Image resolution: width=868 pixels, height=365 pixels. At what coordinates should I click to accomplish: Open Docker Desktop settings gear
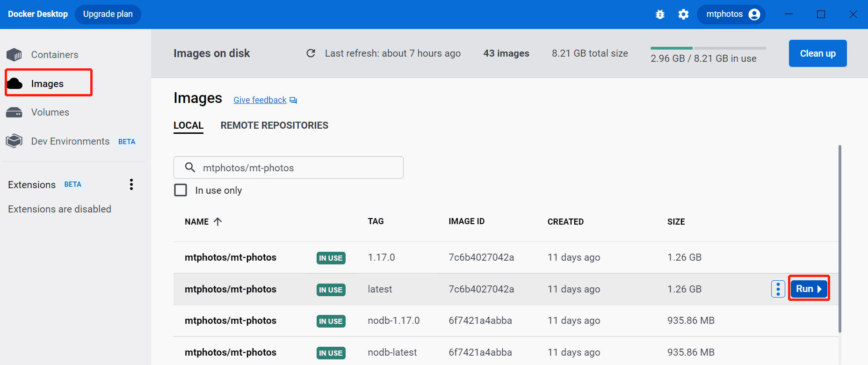click(x=683, y=15)
